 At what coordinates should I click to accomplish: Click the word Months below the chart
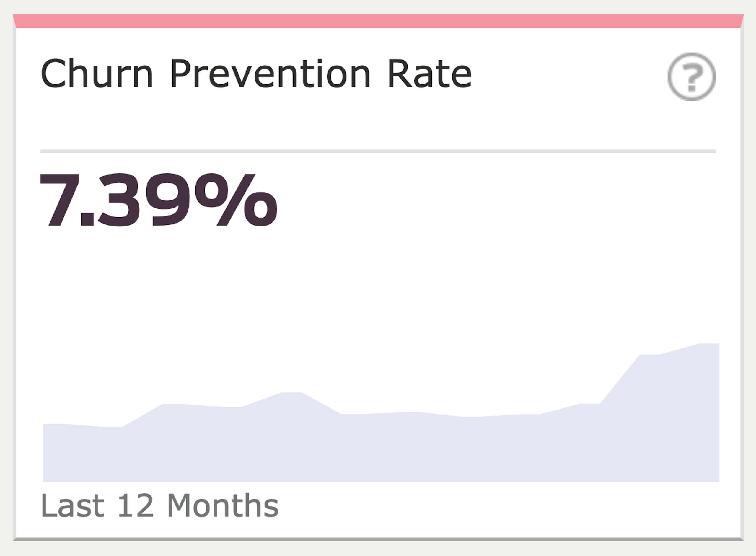222,506
